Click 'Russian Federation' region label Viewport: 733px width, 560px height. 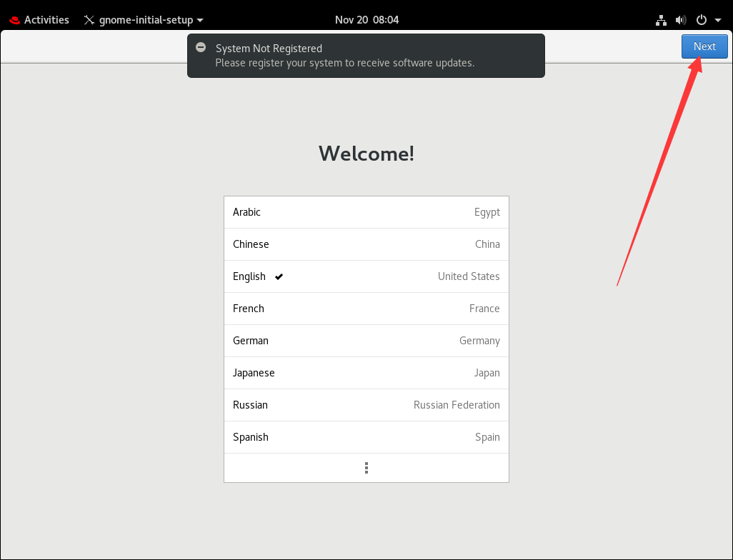[x=457, y=405]
